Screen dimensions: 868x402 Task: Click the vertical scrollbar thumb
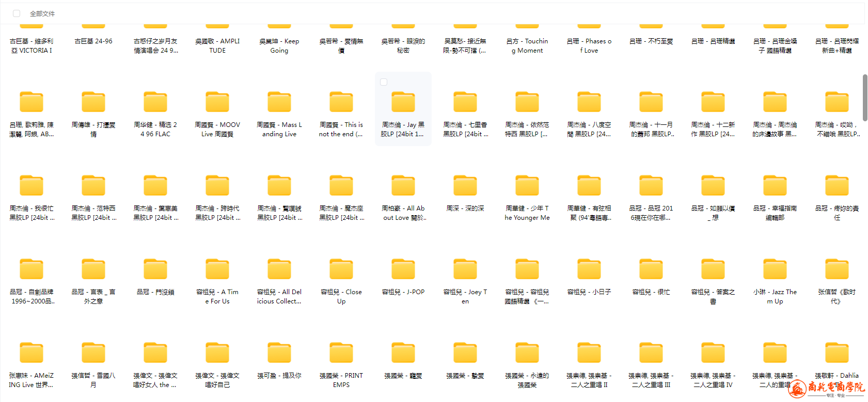(865, 98)
